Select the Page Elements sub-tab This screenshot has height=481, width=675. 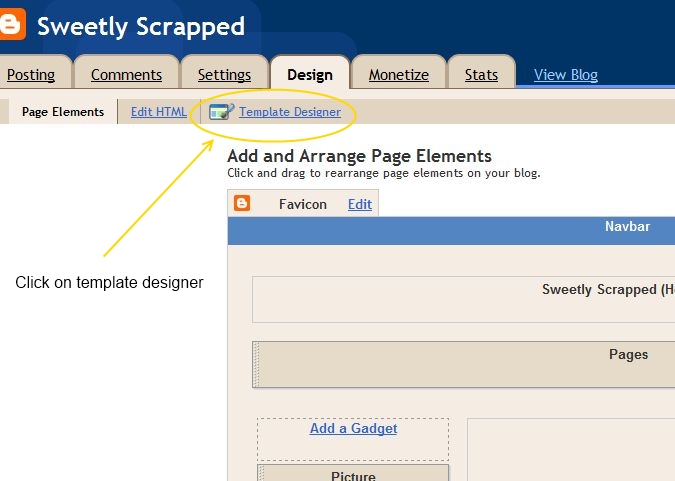coord(63,112)
